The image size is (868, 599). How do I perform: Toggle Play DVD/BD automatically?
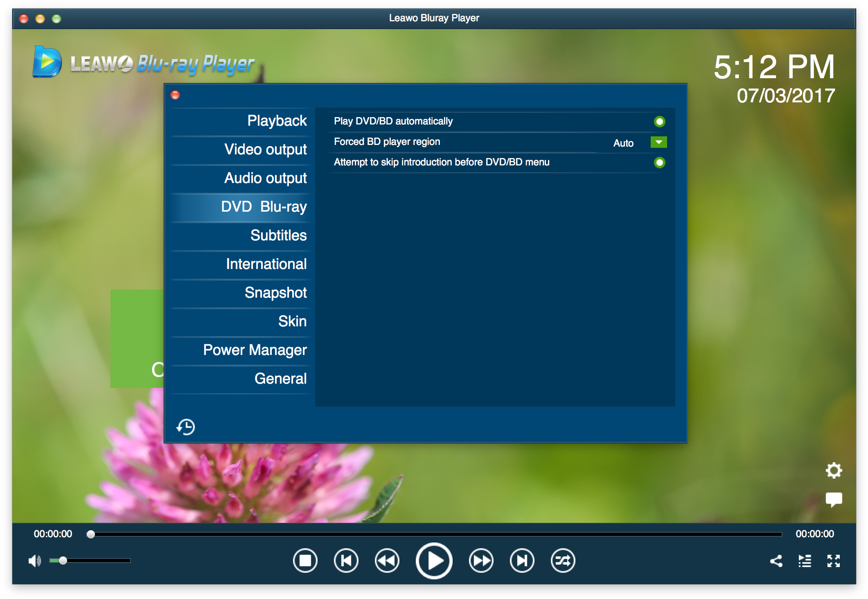(659, 121)
